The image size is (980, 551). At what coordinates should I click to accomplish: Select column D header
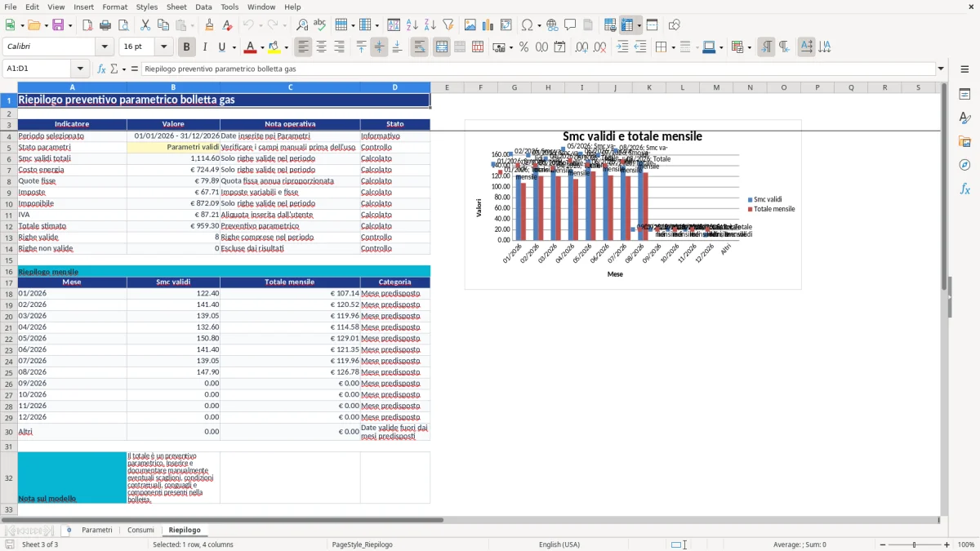pos(394,87)
